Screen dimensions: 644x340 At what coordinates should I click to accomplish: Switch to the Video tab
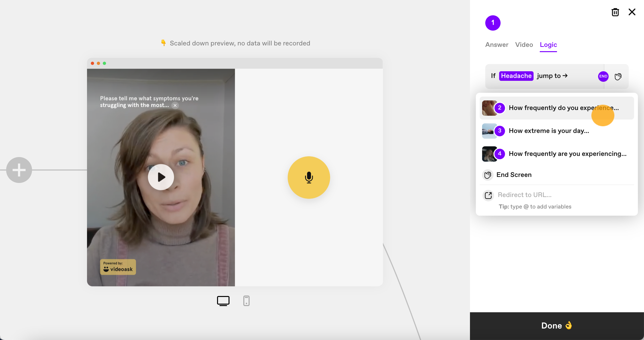click(x=524, y=45)
